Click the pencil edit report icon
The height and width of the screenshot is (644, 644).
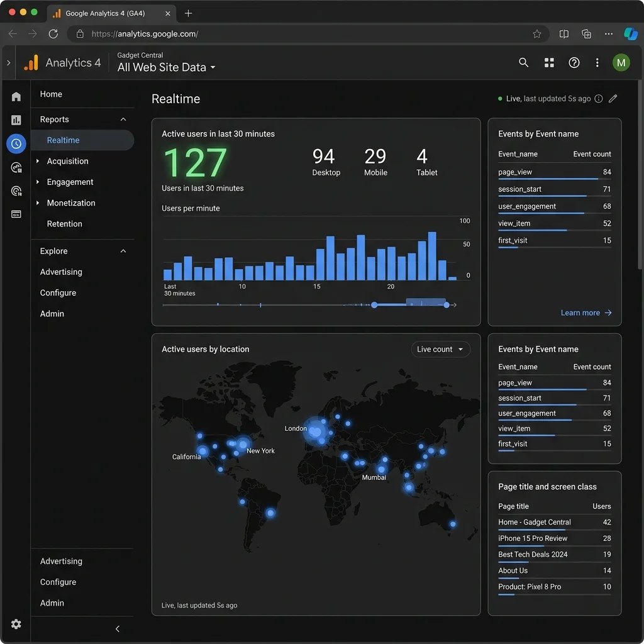pos(613,99)
